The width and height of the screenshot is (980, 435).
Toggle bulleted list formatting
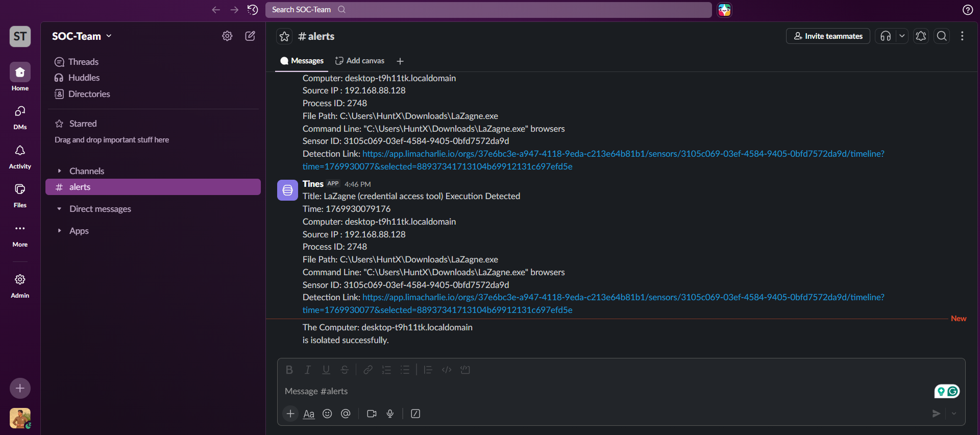(x=405, y=370)
